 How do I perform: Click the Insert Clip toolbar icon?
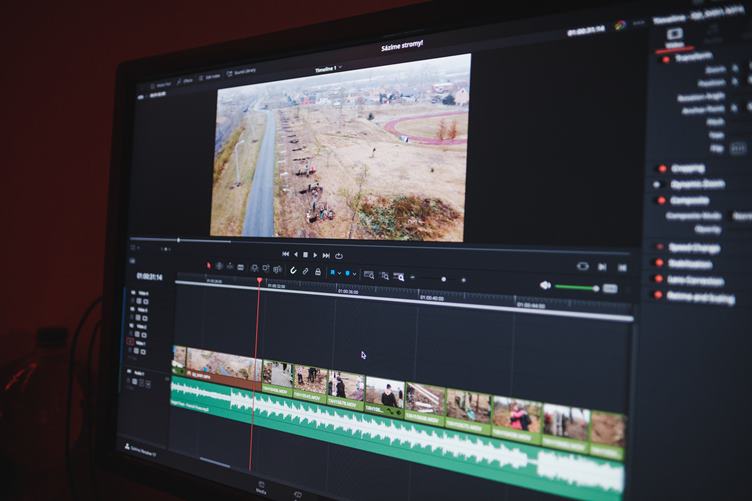click(255, 268)
